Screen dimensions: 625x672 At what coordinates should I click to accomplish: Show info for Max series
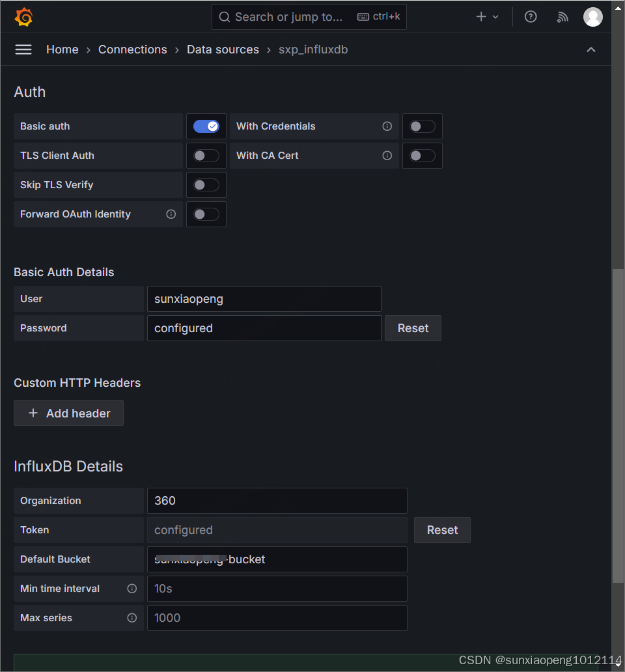coord(132,617)
